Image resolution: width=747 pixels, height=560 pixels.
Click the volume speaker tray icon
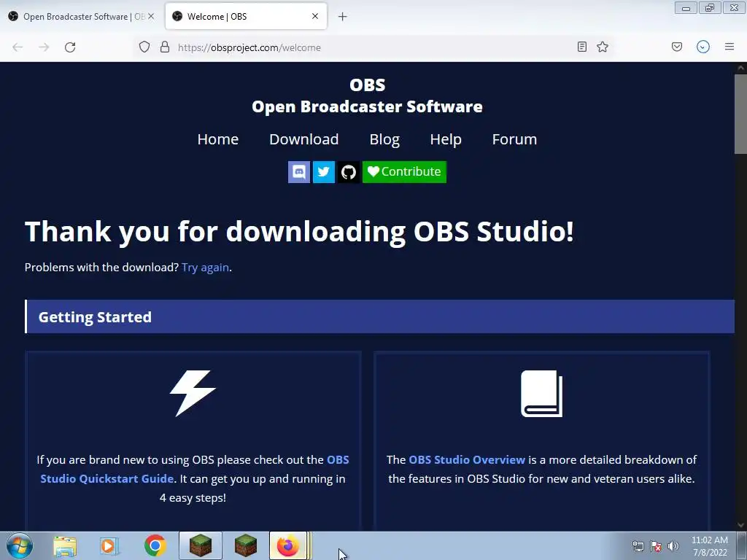point(673,546)
